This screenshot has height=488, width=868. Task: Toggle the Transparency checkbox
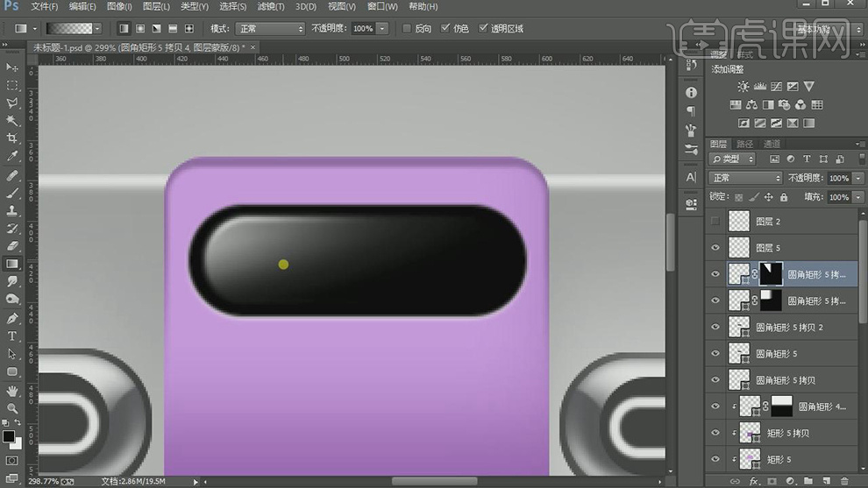pos(483,28)
